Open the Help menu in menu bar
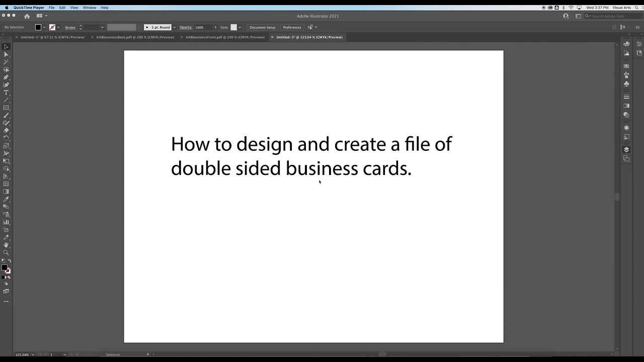 pyautogui.click(x=104, y=8)
